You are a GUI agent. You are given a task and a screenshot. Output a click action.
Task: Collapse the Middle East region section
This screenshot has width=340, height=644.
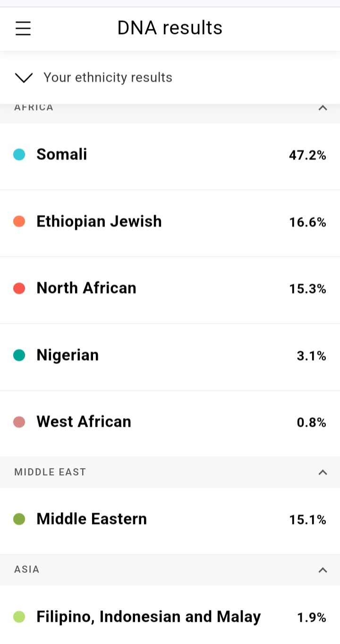click(x=323, y=472)
